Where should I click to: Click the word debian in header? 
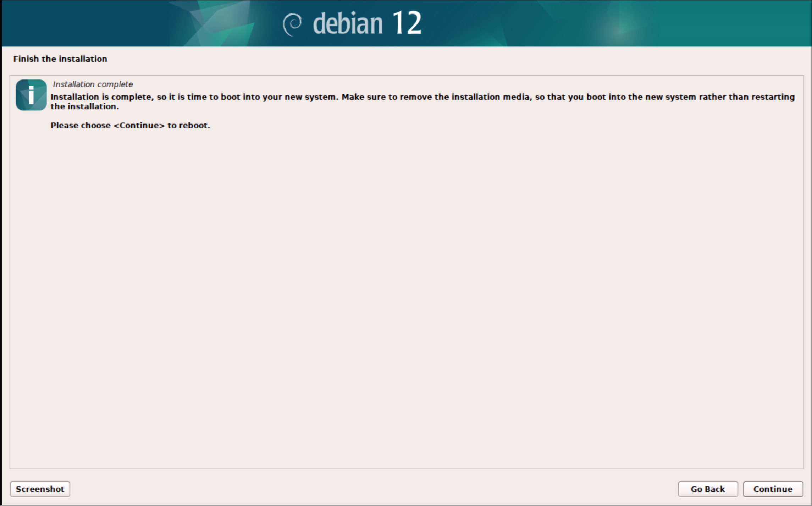(x=348, y=23)
